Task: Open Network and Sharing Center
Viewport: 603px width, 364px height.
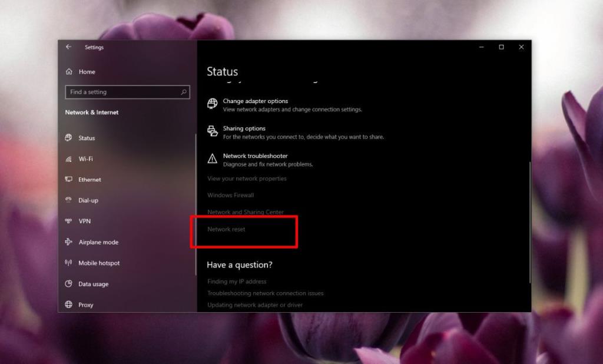Action: coord(246,212)
